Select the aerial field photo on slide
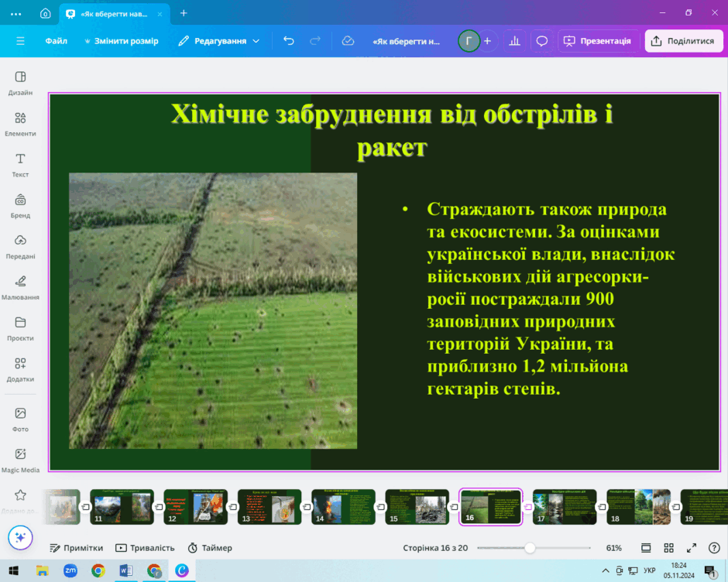728x582 pixels. pyautogui.click(x=213, y=310)
